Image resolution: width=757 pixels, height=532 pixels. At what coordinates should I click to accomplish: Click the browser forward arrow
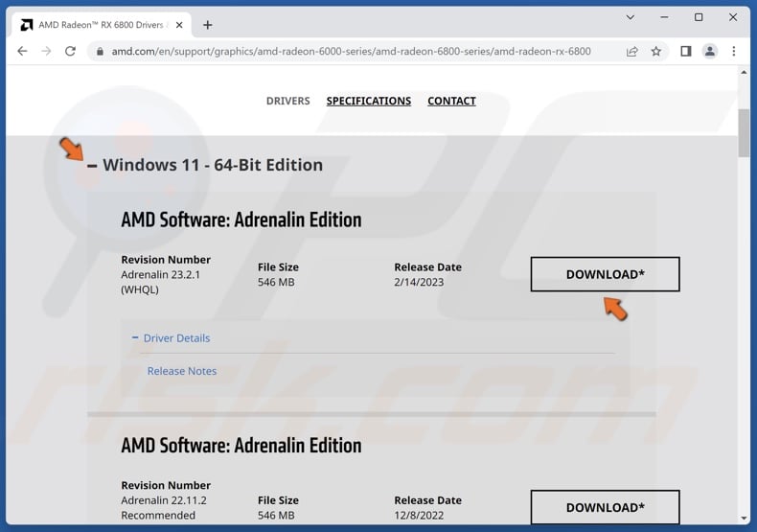pyautogui.click(x=46, y=51)
